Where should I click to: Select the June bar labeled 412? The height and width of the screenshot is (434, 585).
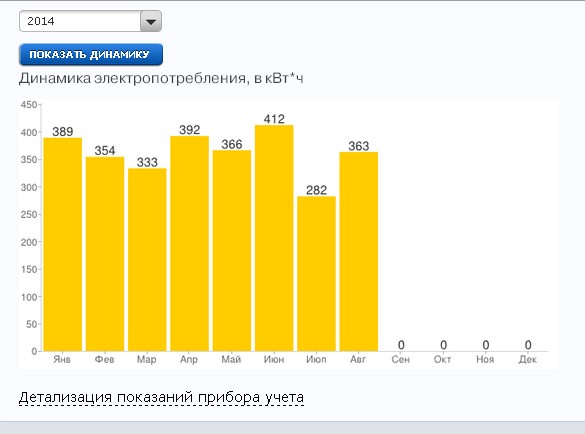(x=274, y=238)
